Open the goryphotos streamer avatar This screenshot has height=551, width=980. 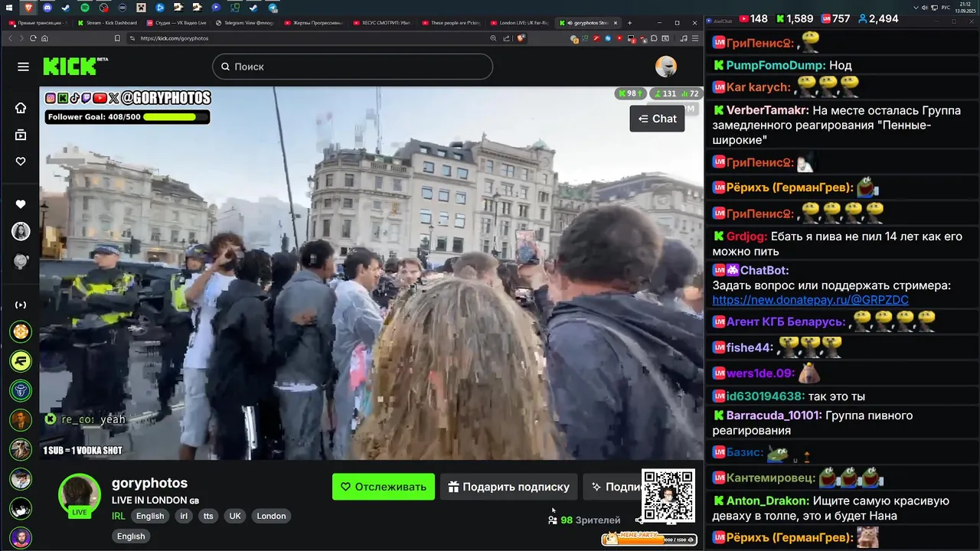coord(80,494)
